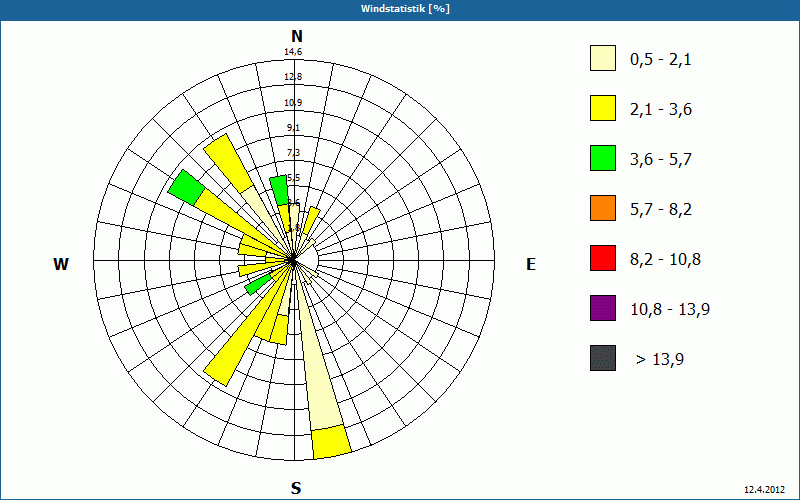The image size is (800, 500).
Task: Click the '7,3' radial axis value
Action: (293, 153)
